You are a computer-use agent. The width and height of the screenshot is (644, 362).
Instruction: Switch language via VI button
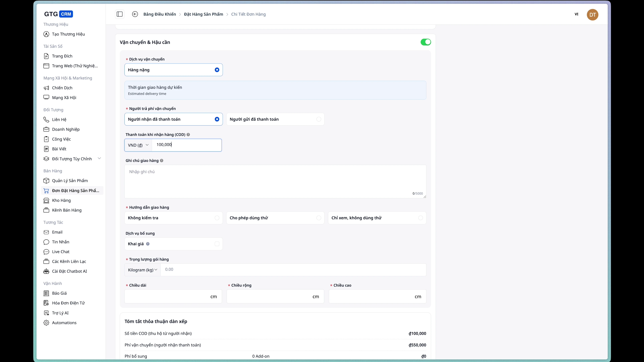pyautogui.click(x=576, y=14)
